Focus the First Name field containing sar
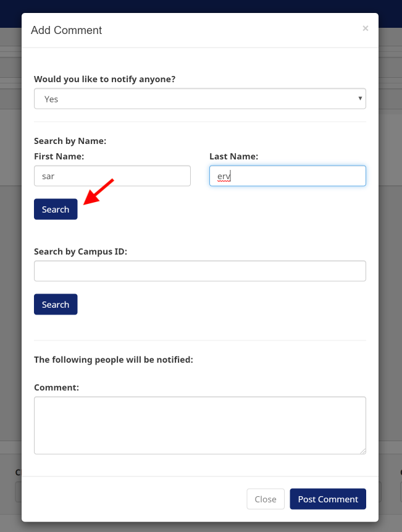 click(x=112, y=175)
